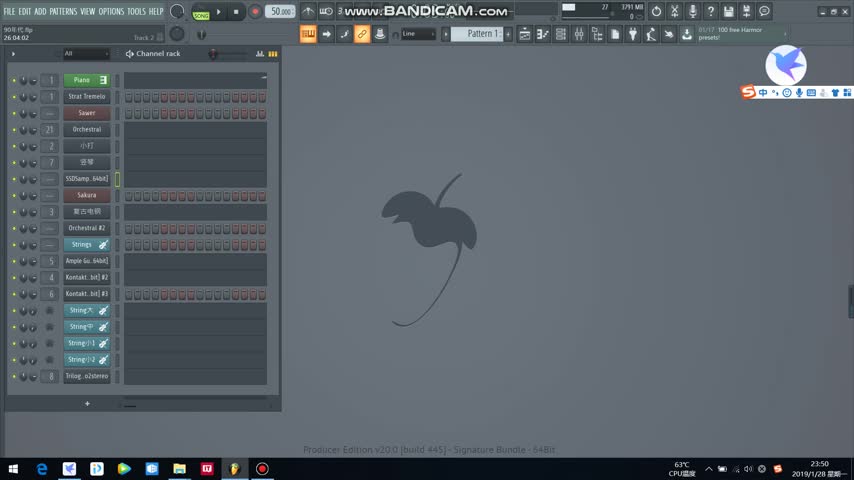Open File Explorer from the taskbar
Image resolution: width=854 pixels, height=480 pixels.
[x=179, y=469]
